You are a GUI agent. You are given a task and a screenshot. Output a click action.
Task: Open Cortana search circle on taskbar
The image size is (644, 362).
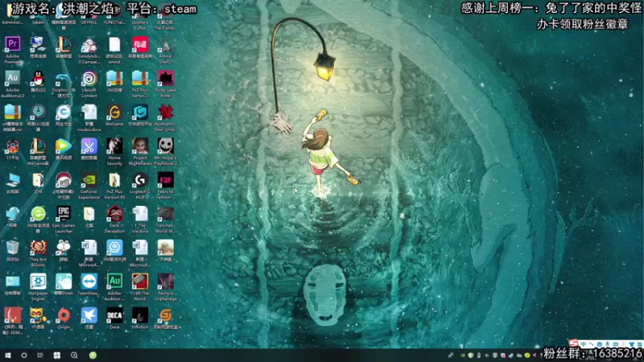[x=24, y=356]
